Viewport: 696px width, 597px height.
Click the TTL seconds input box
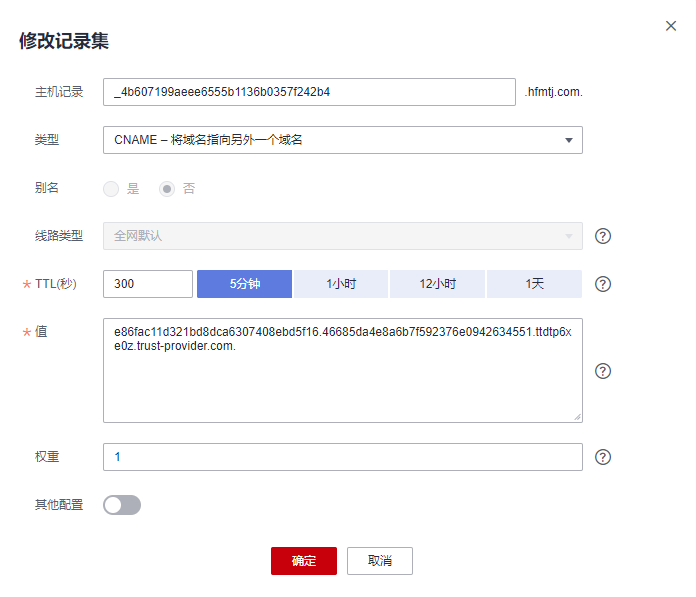(x=148, y=284)
